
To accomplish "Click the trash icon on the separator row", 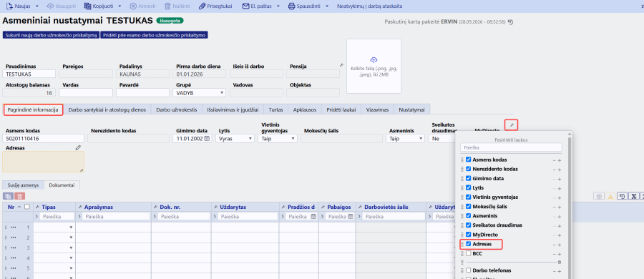I will point(560,262).
